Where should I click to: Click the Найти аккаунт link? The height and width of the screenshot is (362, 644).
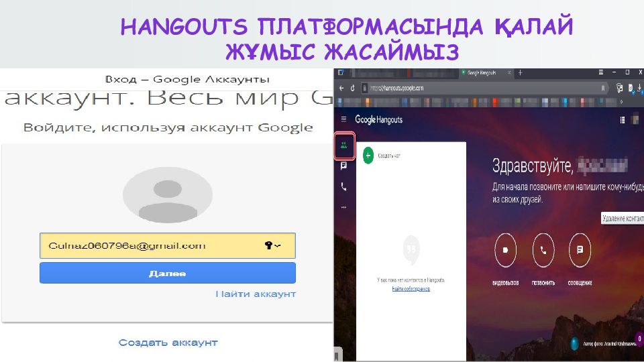(x=256, y=294)
